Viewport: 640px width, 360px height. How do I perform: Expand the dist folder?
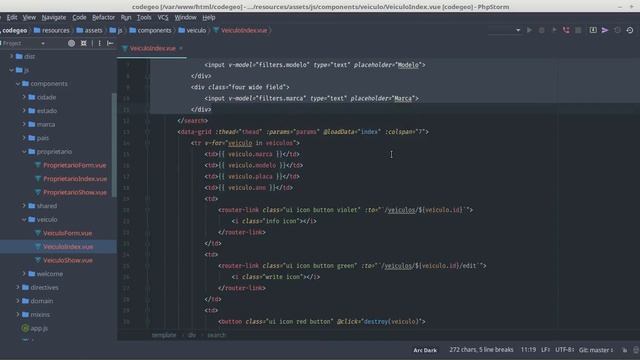[x=11, y=56]
